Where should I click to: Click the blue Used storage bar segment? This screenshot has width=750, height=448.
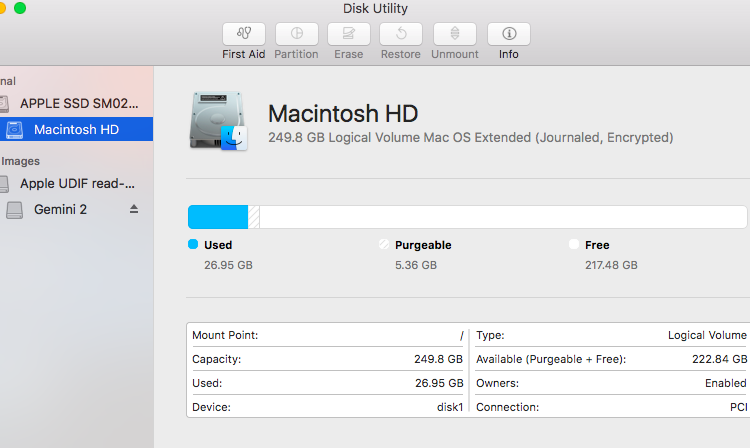click(x=217, y=217)
